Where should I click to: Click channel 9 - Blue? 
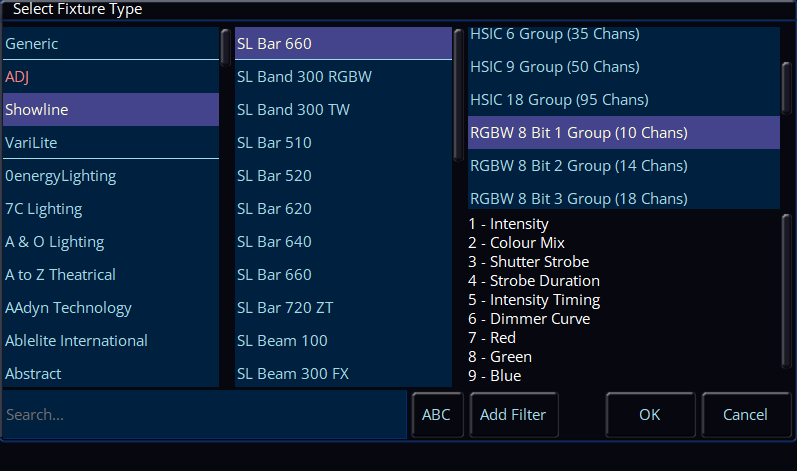pos(495,376)
